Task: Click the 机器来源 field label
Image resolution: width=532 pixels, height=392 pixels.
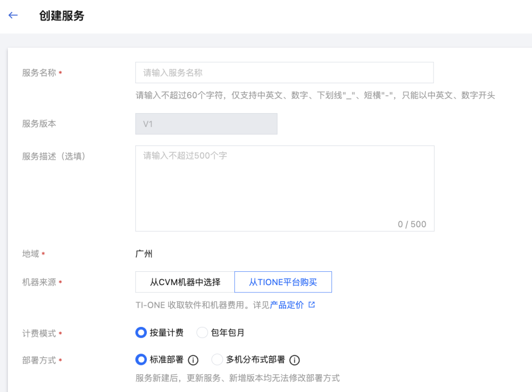Action: 39,282
